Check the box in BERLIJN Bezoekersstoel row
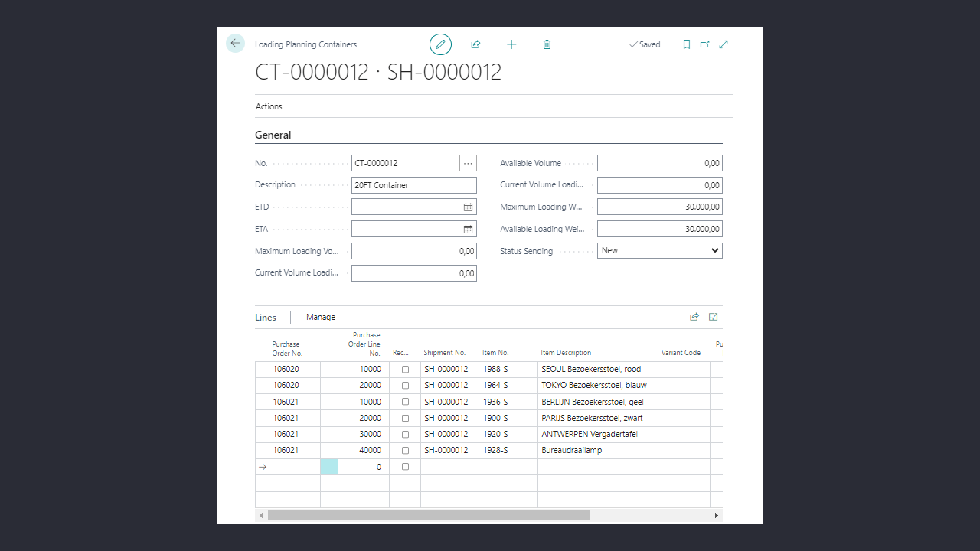The image size is (980, 551). [x=405, y=402]
